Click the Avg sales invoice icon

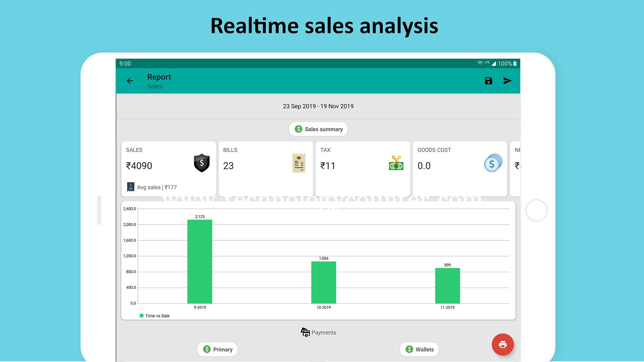(131, 187)
